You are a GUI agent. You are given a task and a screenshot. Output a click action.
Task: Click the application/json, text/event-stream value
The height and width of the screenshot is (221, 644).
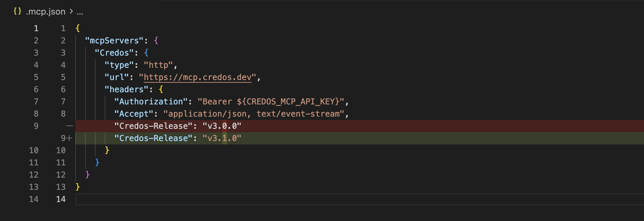coord(254,114)
